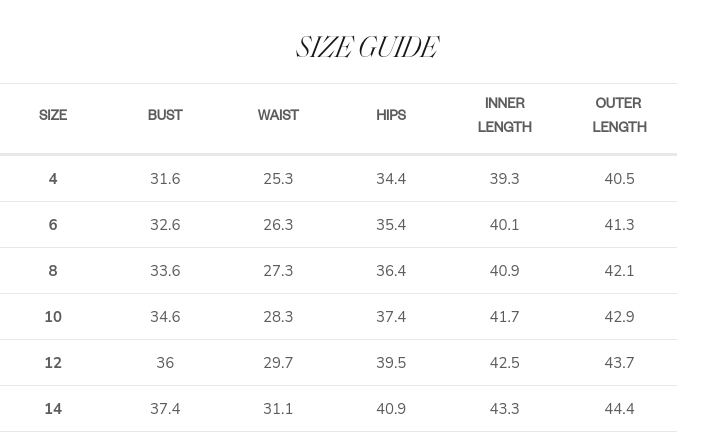Click bust value 31.6

165,179
